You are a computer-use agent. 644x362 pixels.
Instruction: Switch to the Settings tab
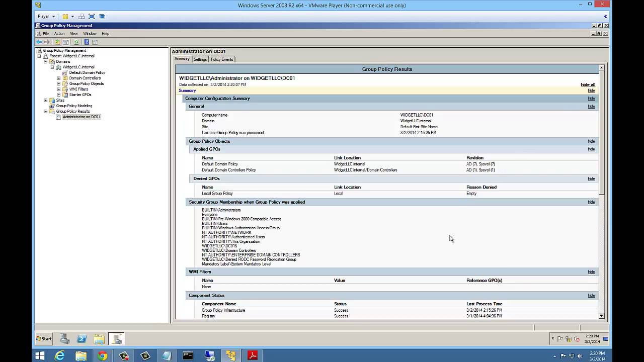pos(200,59)
